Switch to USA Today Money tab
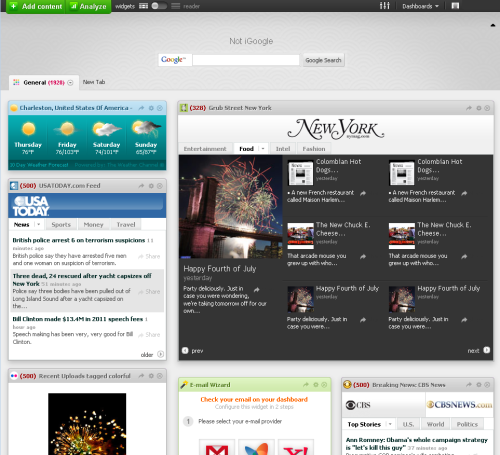The image size is (500, 455). pos(93,225)
